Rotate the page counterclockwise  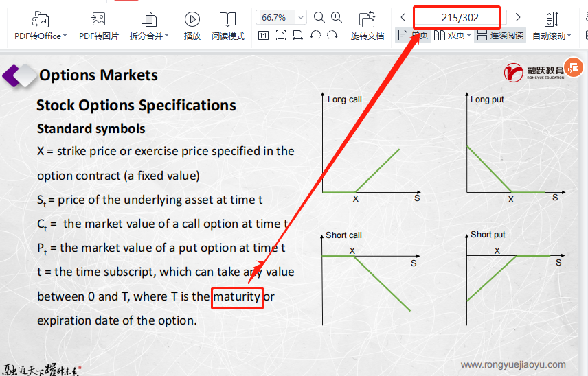[315, 35]
